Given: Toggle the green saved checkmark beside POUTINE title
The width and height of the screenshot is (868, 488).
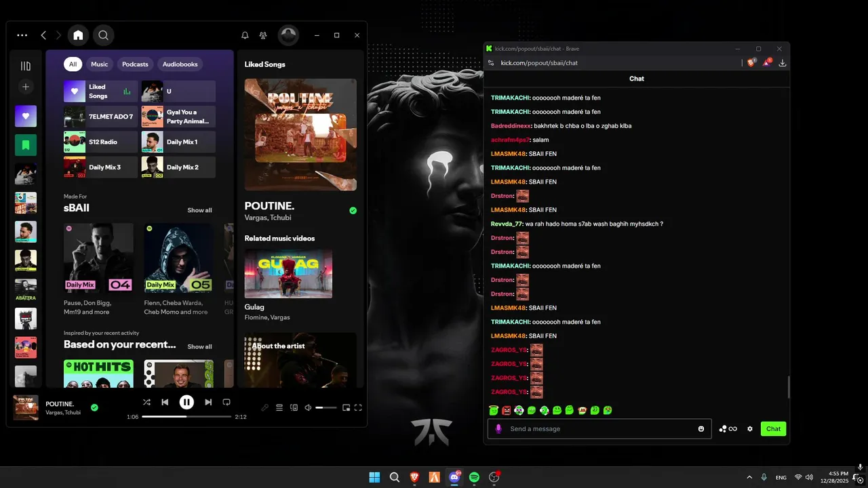Looking at the screenshot, I should (353, 211).
